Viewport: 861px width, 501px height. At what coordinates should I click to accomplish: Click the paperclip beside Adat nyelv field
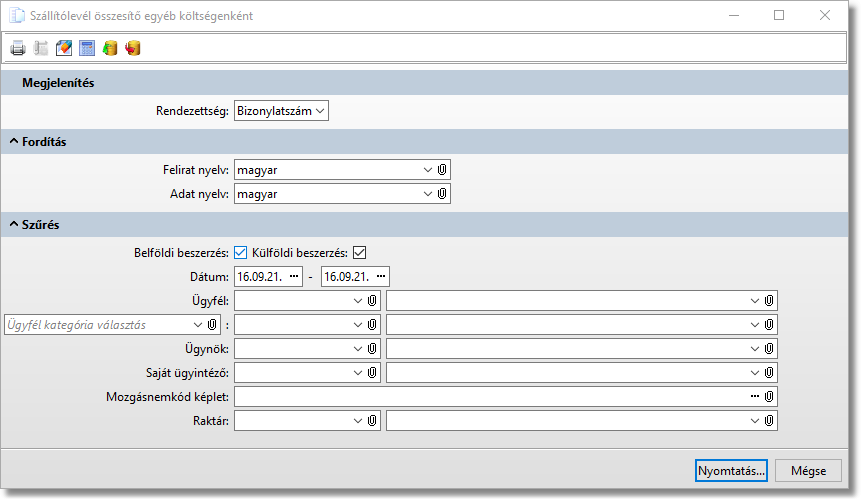point(442,194)
